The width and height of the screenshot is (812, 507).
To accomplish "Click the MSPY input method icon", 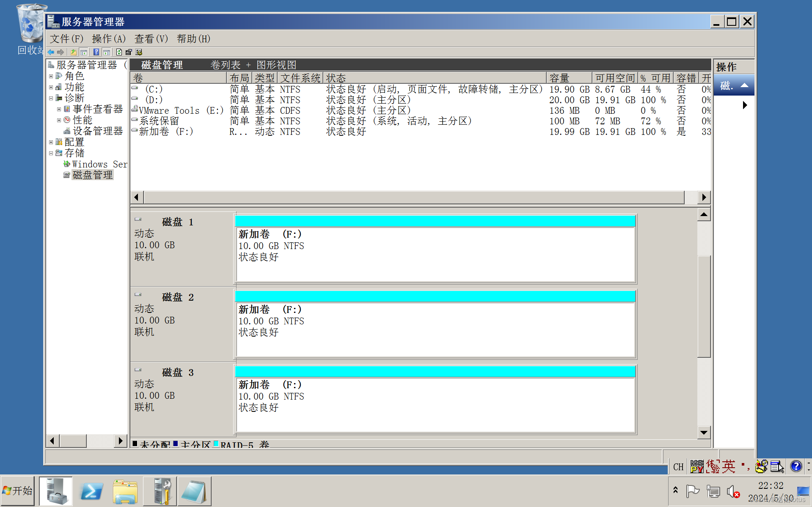I will coord(696,466).
